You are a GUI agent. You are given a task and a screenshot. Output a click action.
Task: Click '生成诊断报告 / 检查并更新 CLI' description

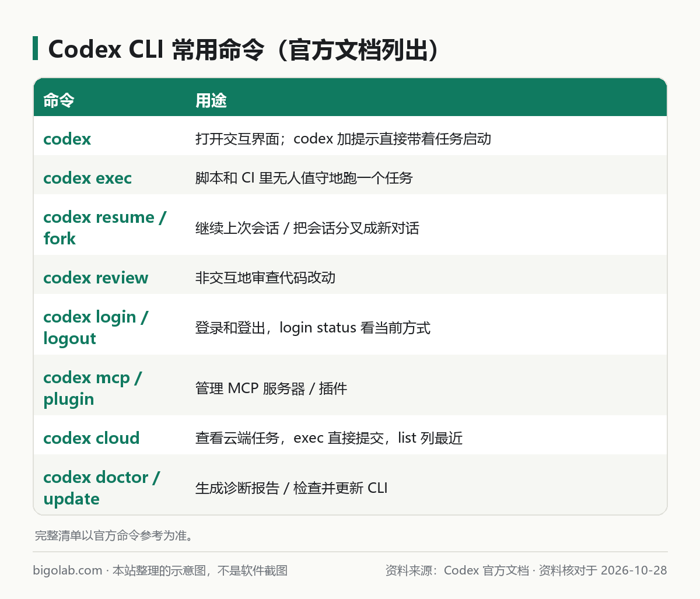[292, 488]
